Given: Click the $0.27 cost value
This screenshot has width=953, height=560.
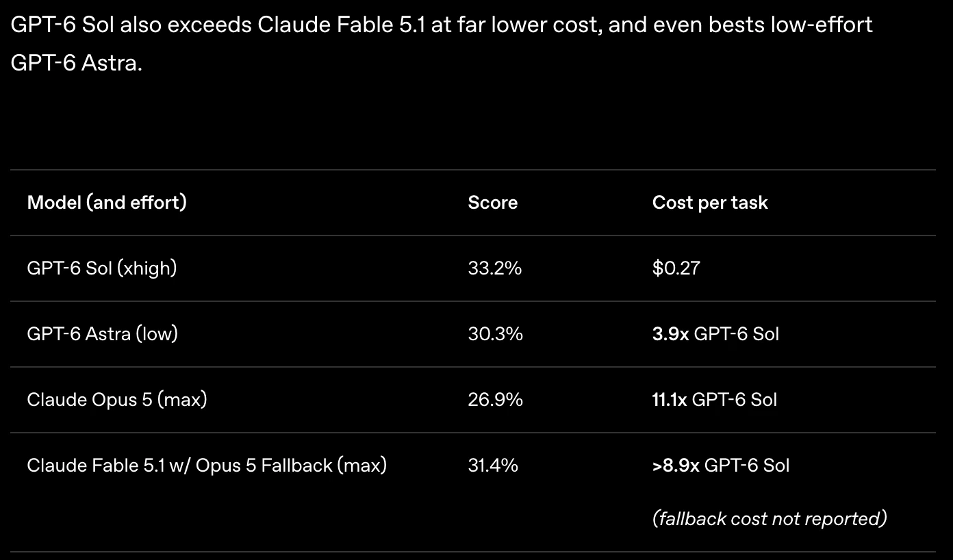Looking at the screenshot, I should click(x=676, y=268).
